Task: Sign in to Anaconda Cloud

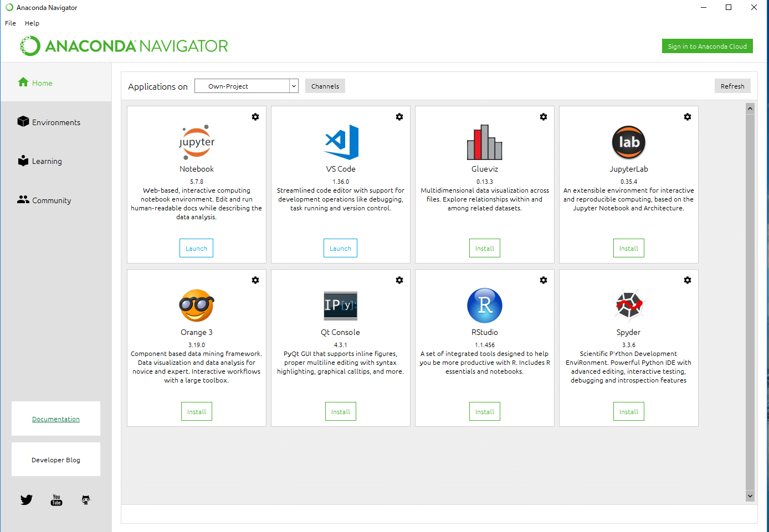Action: point(708,46)
